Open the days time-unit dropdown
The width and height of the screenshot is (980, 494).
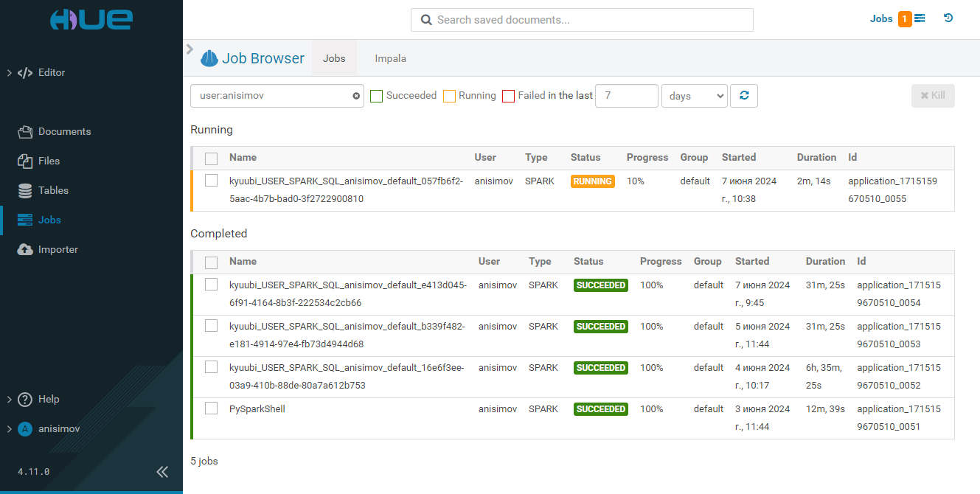(x=695, y=96)
